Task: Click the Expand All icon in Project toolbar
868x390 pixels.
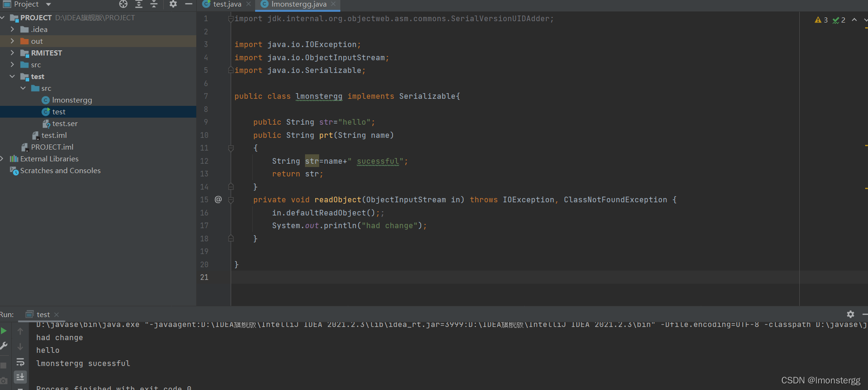Action: [x=139, y=4]
